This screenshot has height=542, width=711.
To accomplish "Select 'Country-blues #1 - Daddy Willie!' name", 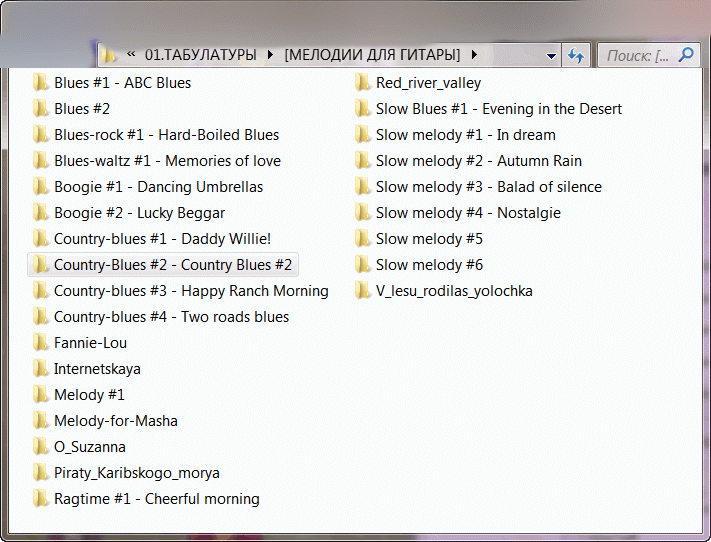I will pos(162,239).
